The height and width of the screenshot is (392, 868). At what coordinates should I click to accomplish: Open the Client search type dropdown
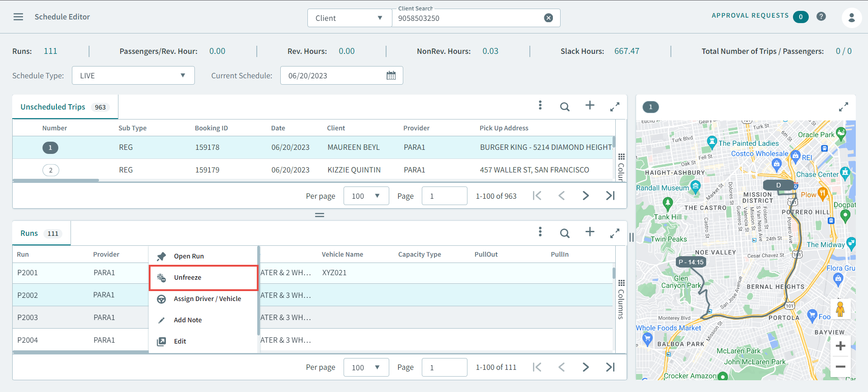point(349,18)
